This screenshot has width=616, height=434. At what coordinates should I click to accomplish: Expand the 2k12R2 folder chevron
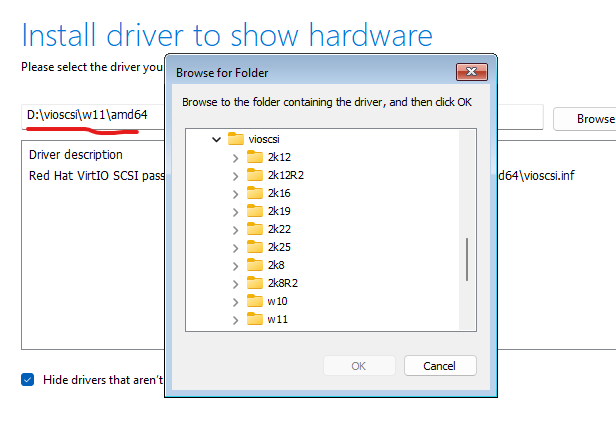tap(235, 175)
